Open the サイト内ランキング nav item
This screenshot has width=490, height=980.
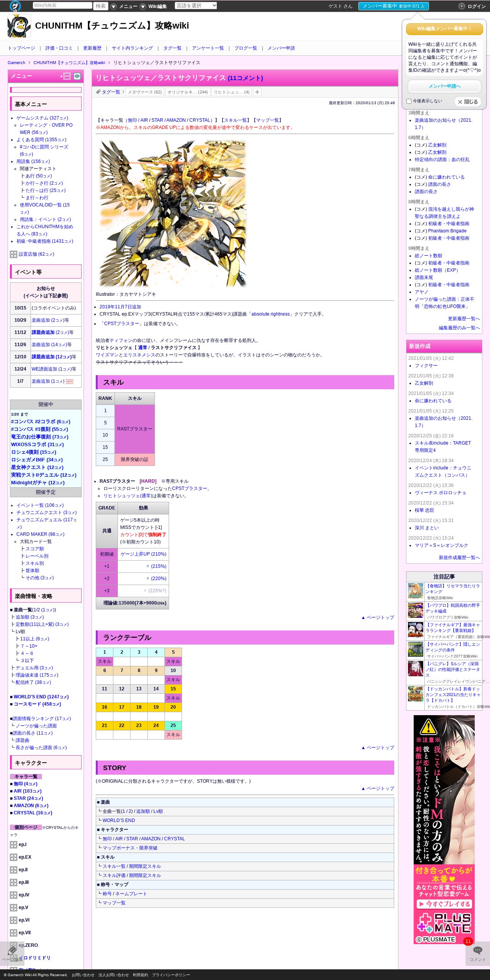point(132,48)
